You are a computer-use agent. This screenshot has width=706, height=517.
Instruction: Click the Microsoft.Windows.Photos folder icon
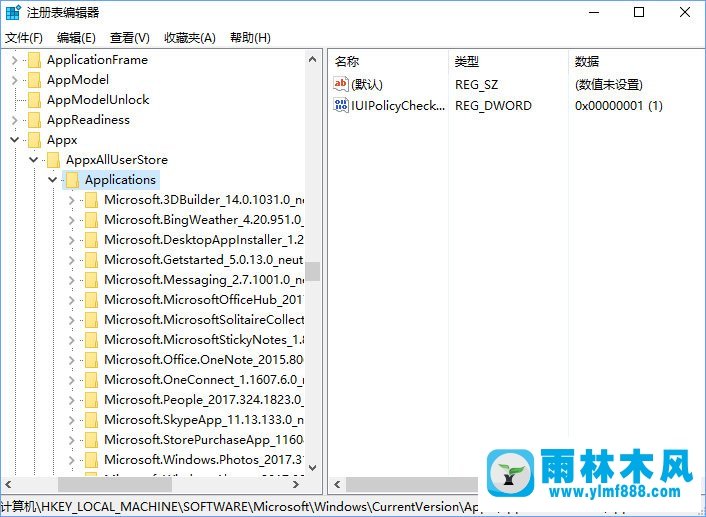tap(91, 459)
